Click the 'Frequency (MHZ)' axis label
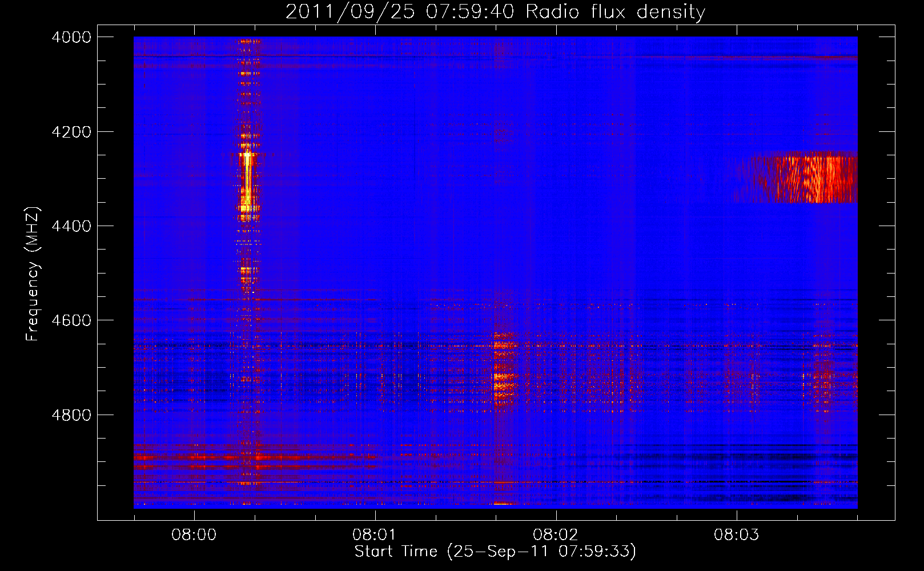The image size is (924, 571). tap(33, 274)
